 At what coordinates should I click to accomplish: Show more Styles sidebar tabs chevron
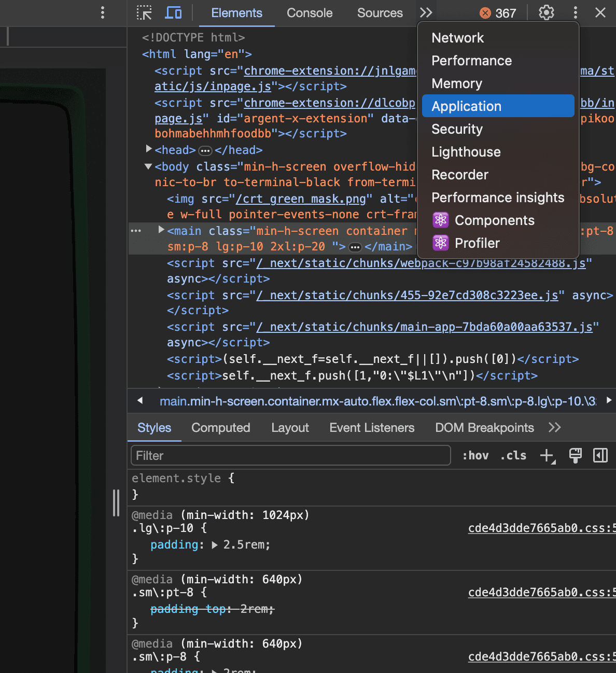[555, 428]
